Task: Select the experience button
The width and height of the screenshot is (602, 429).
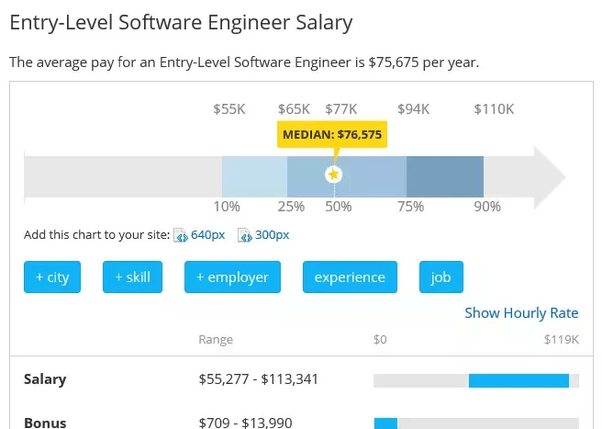Action: [x=350, y=277]
